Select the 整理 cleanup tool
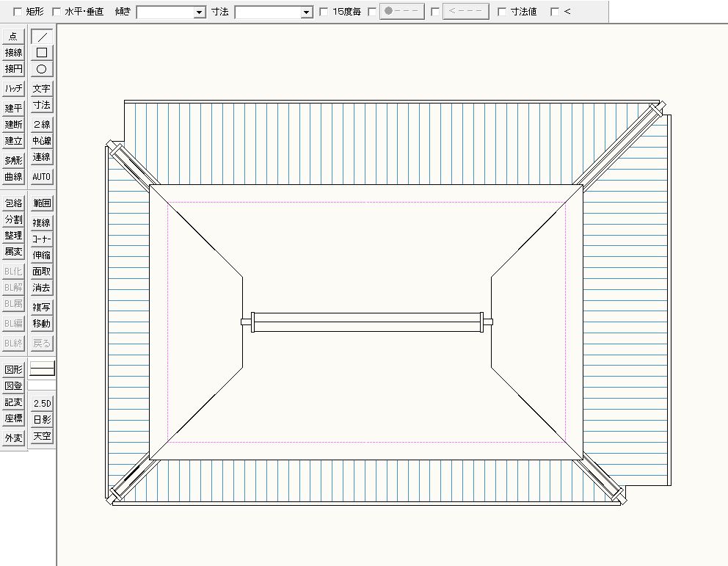Viewport: 728px width, 566px height. (x=13, y=236)
